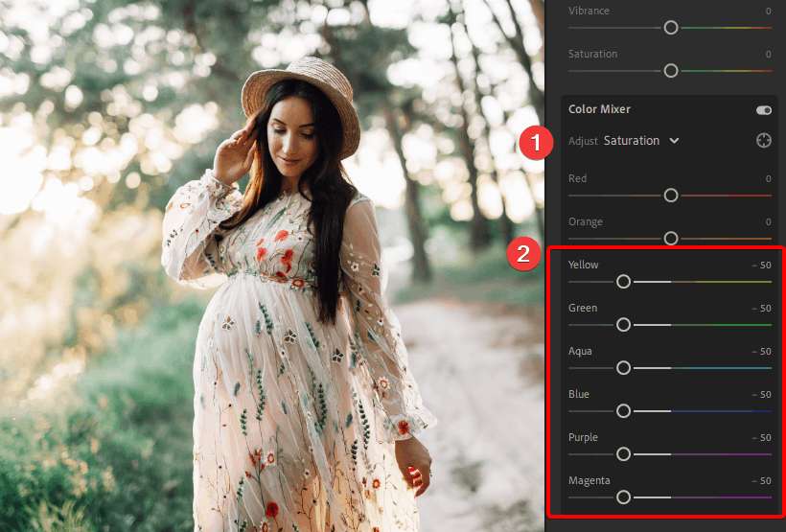Viewport: 786px width, 532px height.
Task: Click the Blue value -50
Action: point(761,395)
